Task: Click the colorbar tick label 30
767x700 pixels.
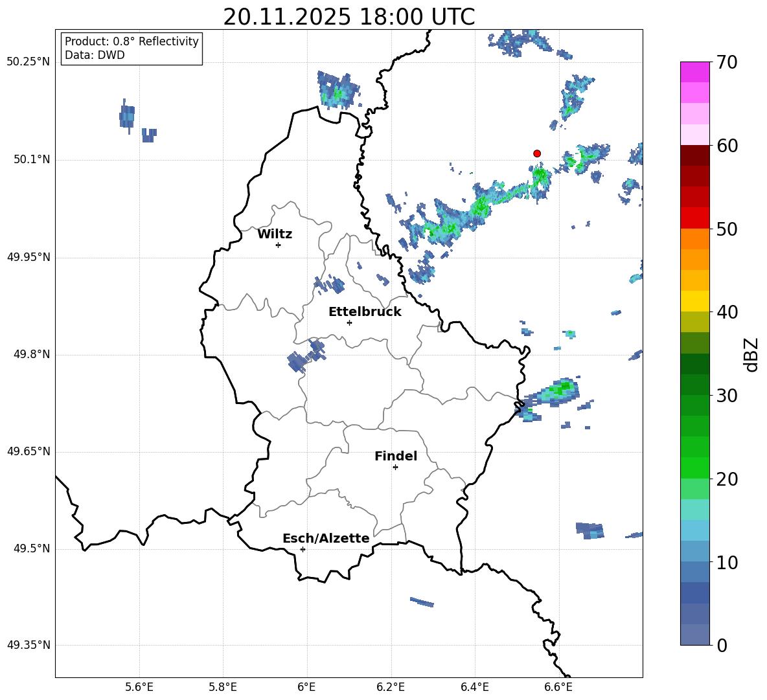Action: [727, 396]
